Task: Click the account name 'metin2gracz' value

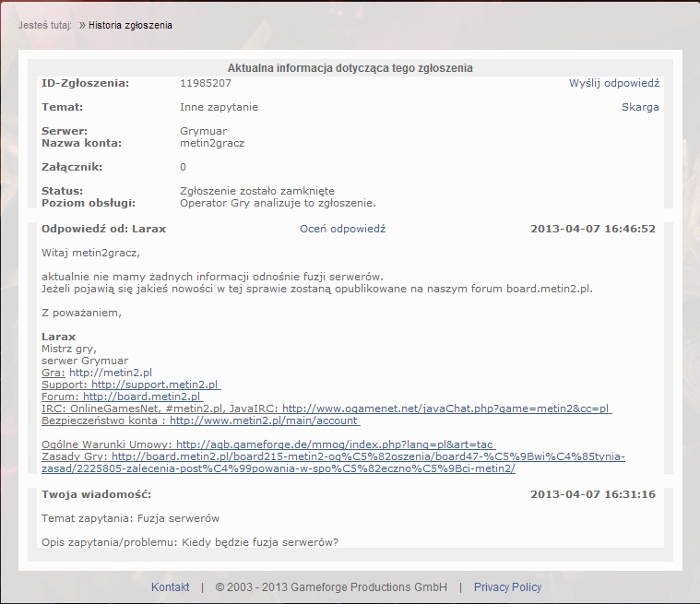Action: click(x=212, y=143)
